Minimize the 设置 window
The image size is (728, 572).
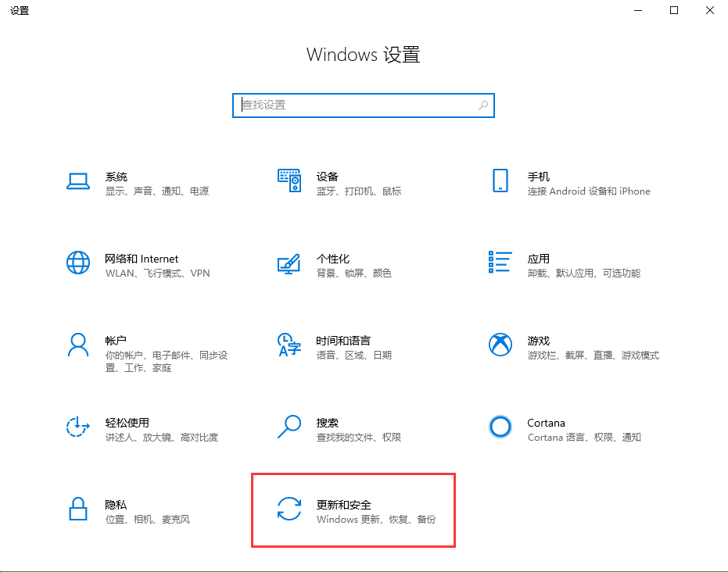[638, 10]
